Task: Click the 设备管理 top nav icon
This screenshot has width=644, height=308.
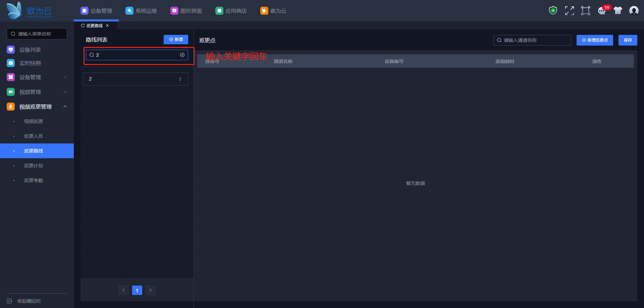Action: click(84, 11)
